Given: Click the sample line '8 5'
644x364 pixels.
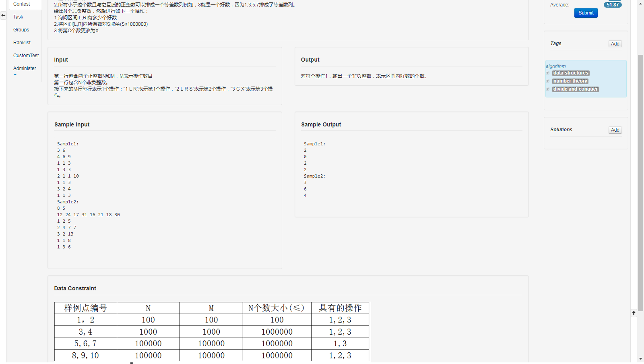Looking at the screenshot, I should [61, 208].
